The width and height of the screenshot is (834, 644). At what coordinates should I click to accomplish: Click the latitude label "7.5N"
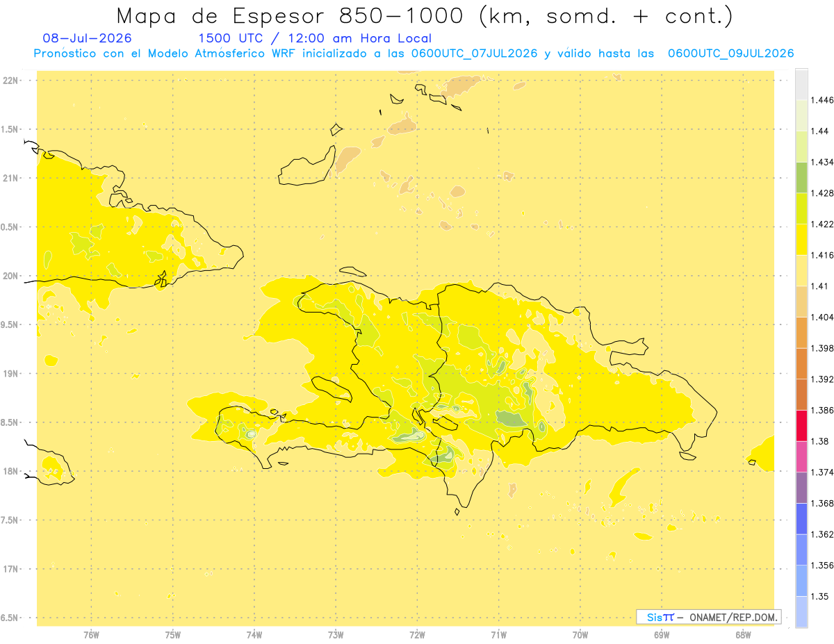[9, 520]
